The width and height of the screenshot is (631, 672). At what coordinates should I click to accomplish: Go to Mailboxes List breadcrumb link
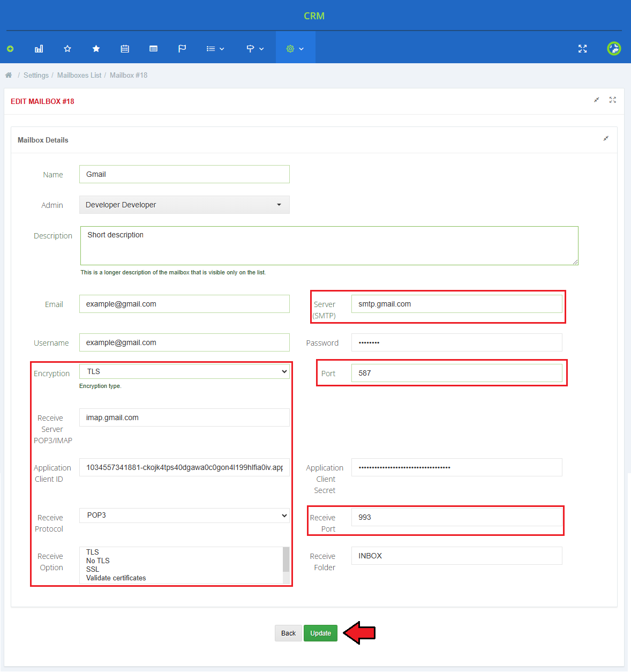pyautogui.click(x=79, y=76)
